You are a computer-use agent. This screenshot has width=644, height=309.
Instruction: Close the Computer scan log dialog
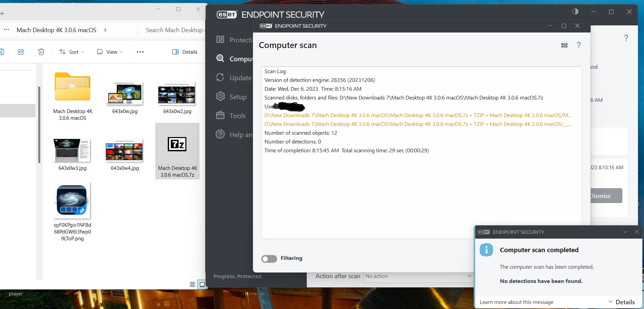point(577,26)
